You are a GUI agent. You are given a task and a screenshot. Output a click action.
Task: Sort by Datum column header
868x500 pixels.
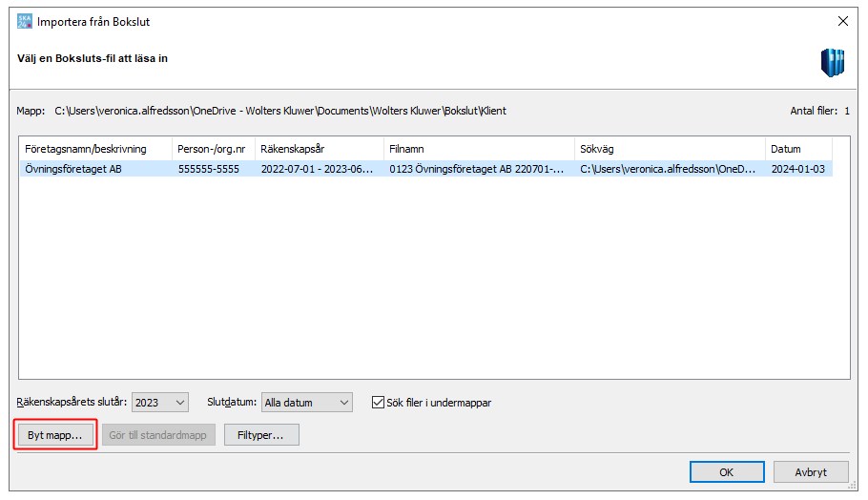coord(798,149)
